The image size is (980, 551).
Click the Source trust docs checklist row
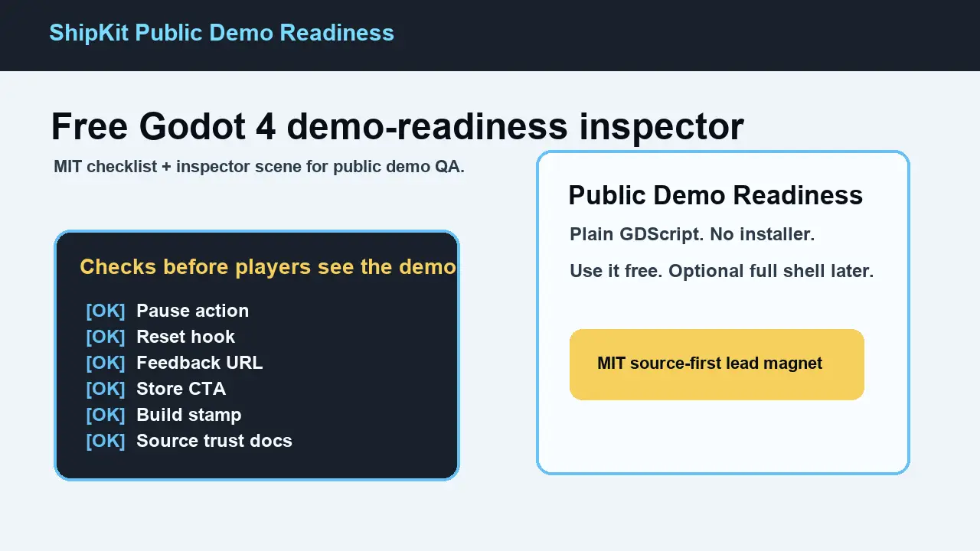pyautogui.click(x=188, y=441)
